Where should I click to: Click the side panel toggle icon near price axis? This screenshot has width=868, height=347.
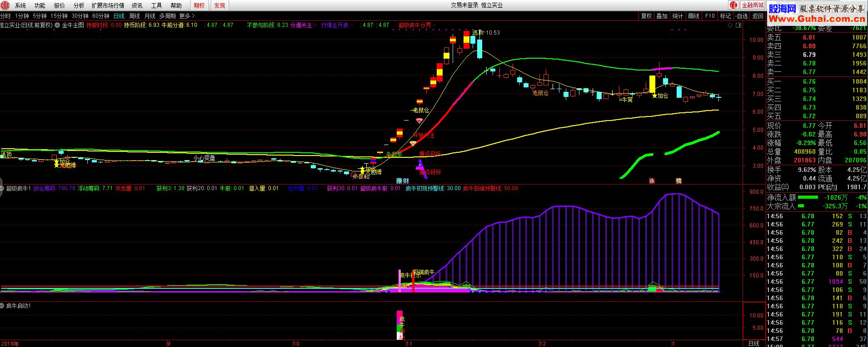pos(738,25)
